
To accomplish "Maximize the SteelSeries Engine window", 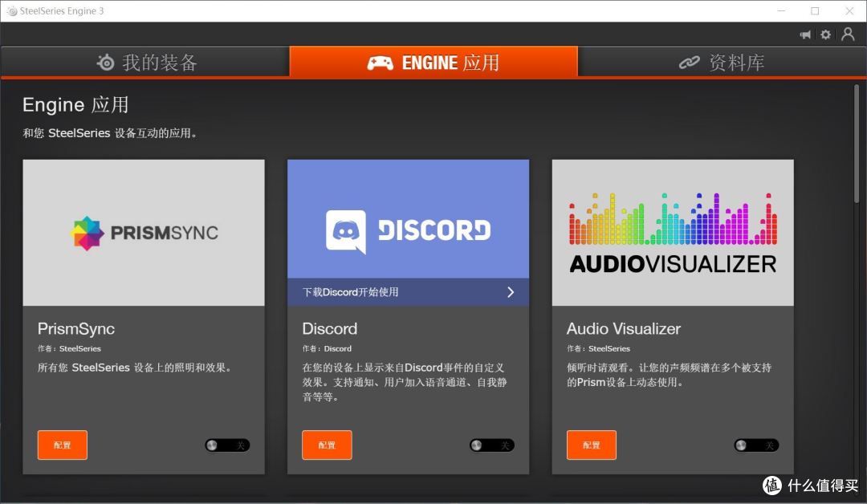I will pos(815,11).
